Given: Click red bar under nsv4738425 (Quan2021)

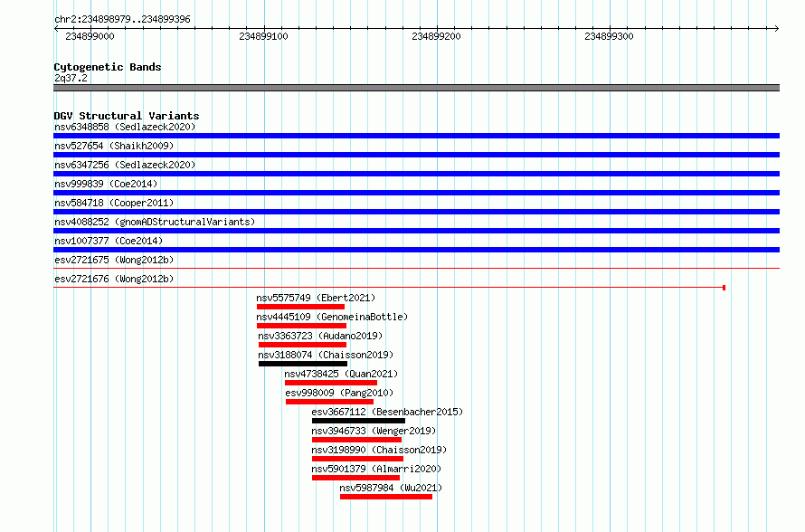Looking at the screenshot, I should [331, 383].
